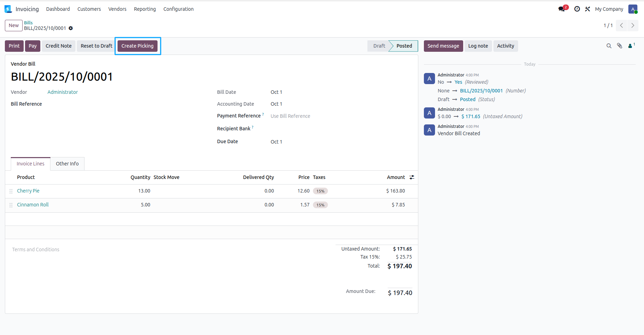This screenshot has width=644, height=335.
Task: Sort by the Product column header
Action: [x=26, y=177]
